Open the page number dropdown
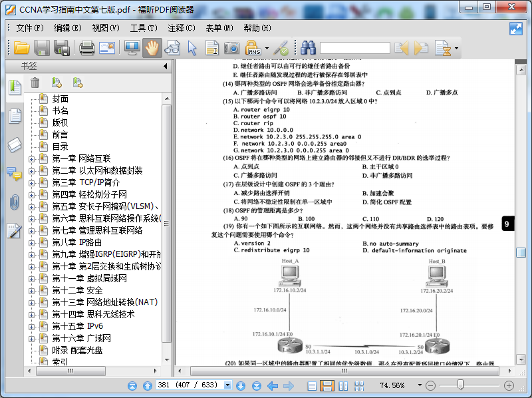The width and height of the screenshot is (532, 398). click(227, 385)
